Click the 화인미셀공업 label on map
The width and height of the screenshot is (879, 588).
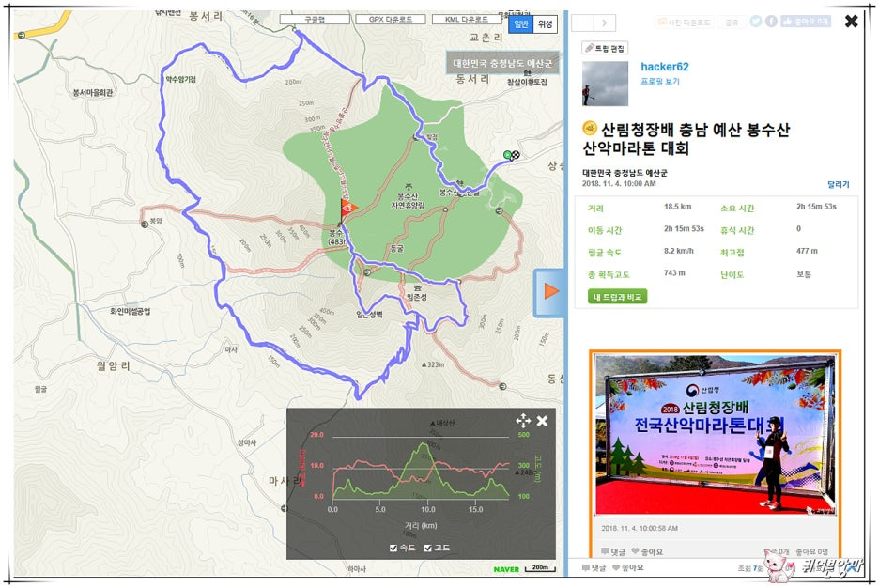pyautogui.click(x=130, y=311)
